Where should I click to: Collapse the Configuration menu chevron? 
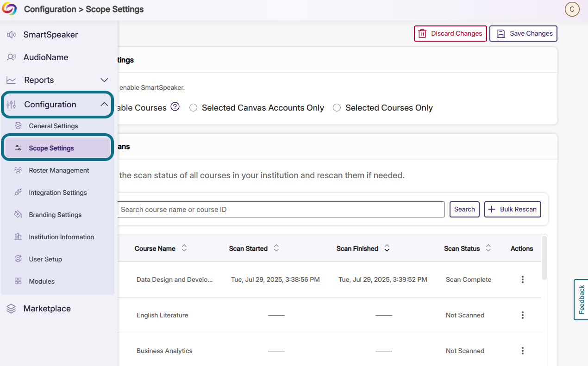click(105, 105)
